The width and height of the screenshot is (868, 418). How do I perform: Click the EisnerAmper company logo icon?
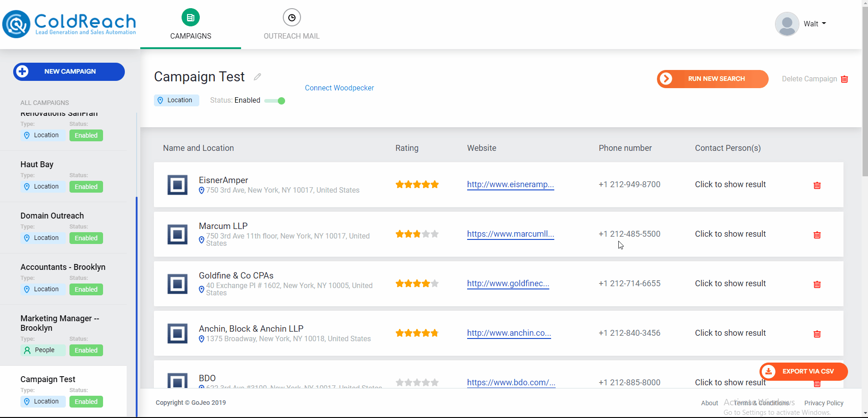click(178, 185)
